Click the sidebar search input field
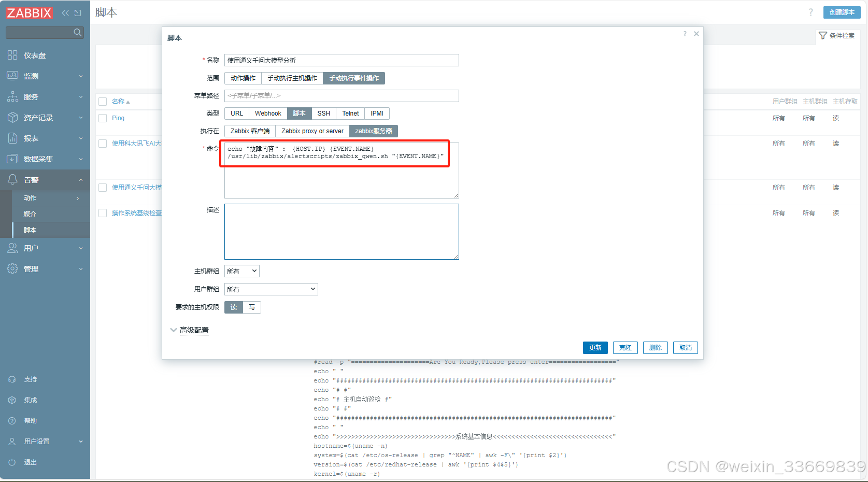This screenshot has height=482, width=868. coord(39,32)
